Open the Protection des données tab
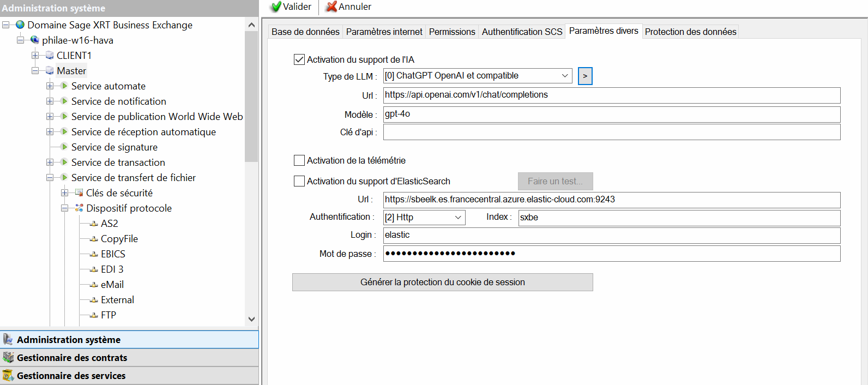The height and width of the screenshot is (385, 868). [x=690, y=32]
